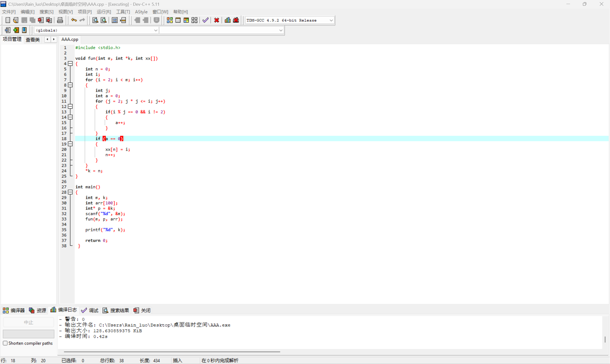
Task: Open the 运行[R] menu
Action: [104, 12]
